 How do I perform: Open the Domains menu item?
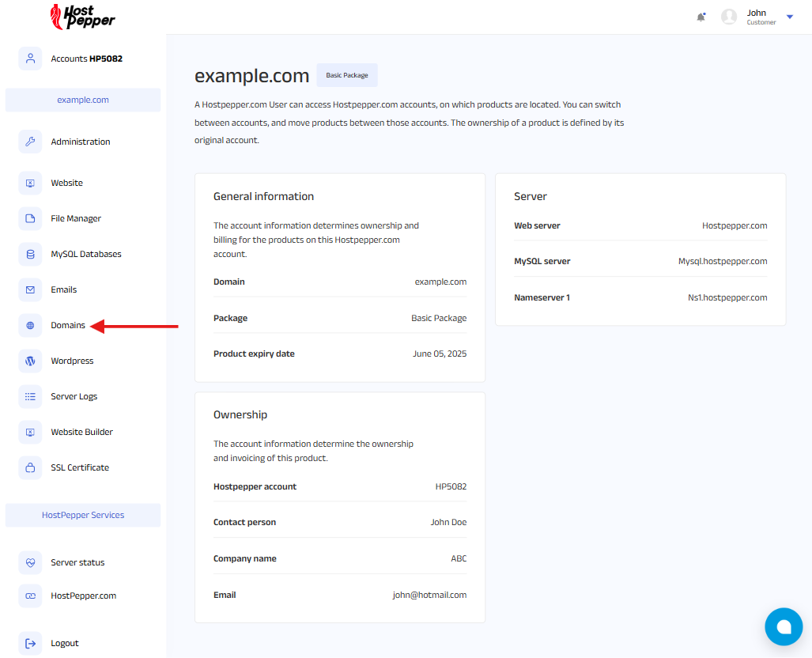pyautogui.click(x=68, y=325)
